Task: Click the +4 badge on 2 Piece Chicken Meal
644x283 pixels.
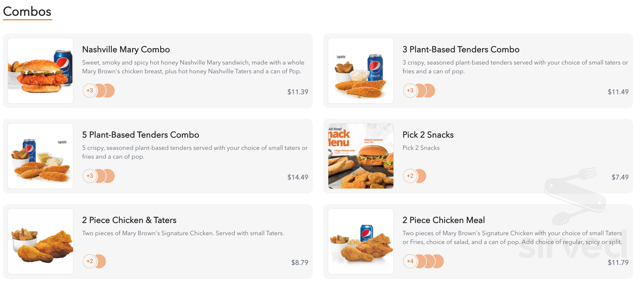Action: coord(410,261)
